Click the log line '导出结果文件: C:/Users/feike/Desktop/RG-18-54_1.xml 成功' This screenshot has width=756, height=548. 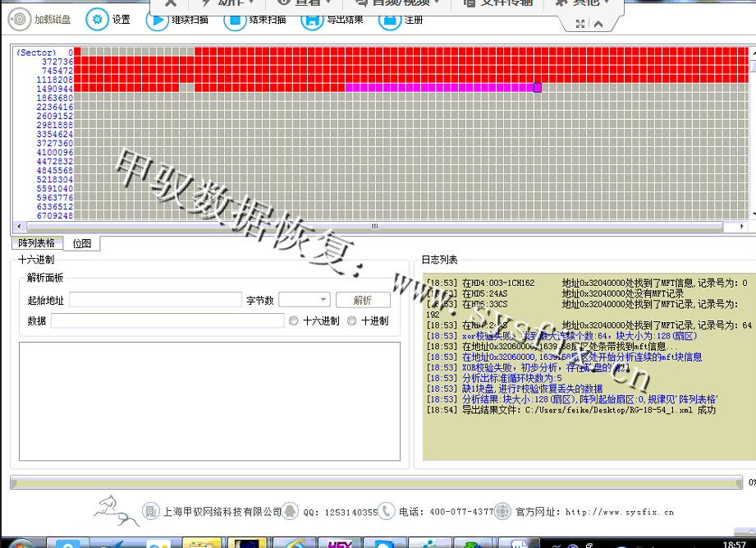coord(571,410)
